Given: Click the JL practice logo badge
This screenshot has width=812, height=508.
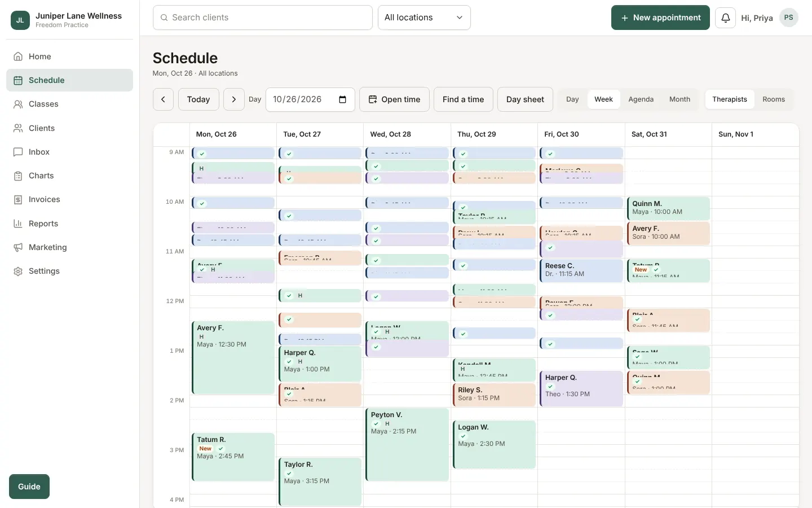Looking at the screenshot, I should tap(20, 20).
